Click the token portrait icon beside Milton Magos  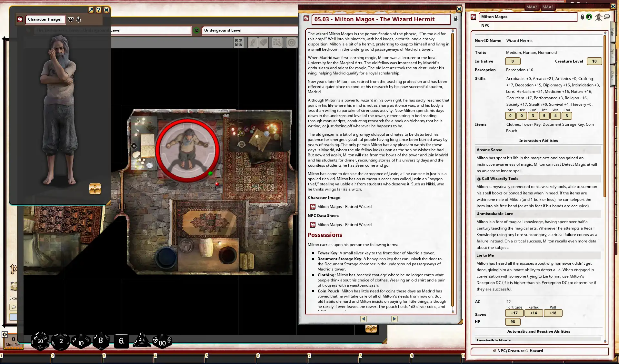point(599,17)
